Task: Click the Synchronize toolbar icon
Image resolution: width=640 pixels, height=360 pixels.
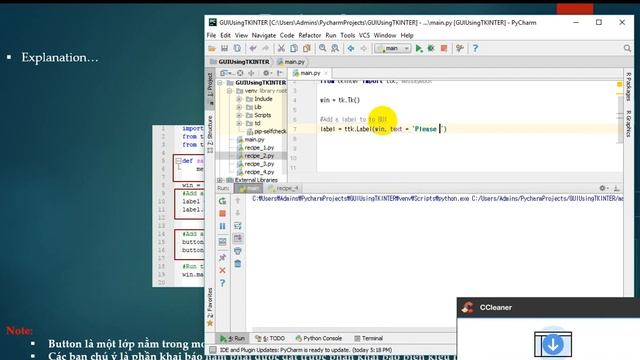Action: pyautogui.click(x=237, y=49)
